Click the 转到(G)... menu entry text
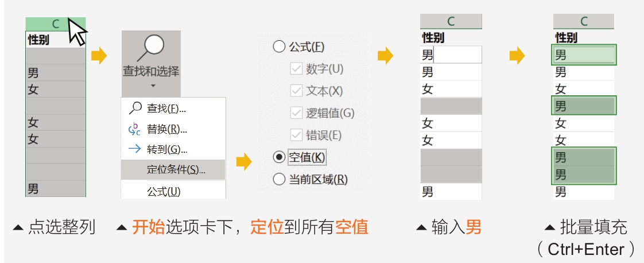 click(167, 149)
